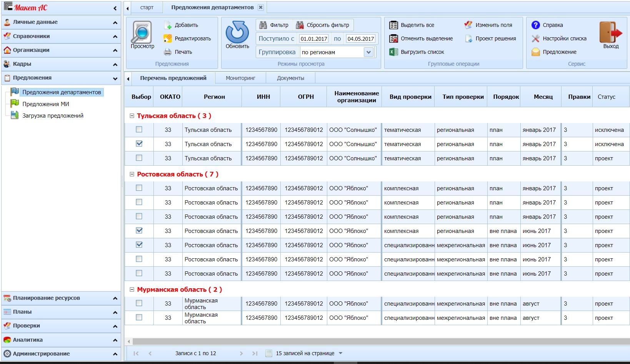Click Изменить поля icon
The image size is (630, 364).
pos(468,25)
